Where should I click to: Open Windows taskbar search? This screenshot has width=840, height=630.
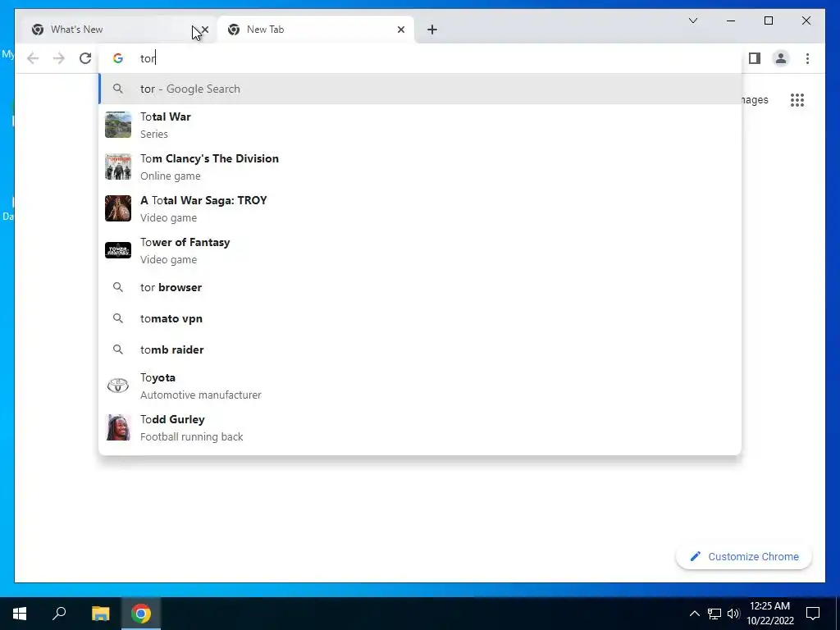59,614
